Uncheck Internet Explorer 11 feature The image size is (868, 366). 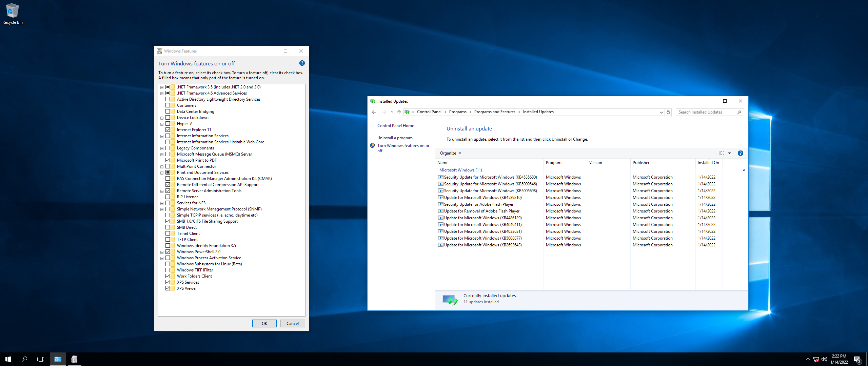tap(167, 130)
